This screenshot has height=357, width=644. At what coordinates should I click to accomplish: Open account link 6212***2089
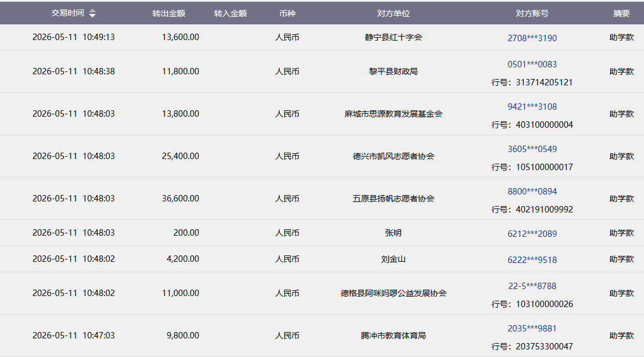(x=532, y=234)
